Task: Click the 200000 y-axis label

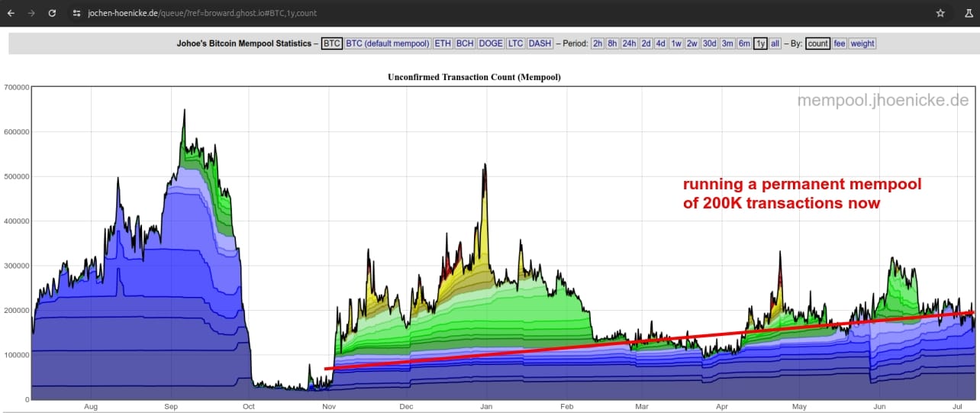Action: tap(15, 311)
